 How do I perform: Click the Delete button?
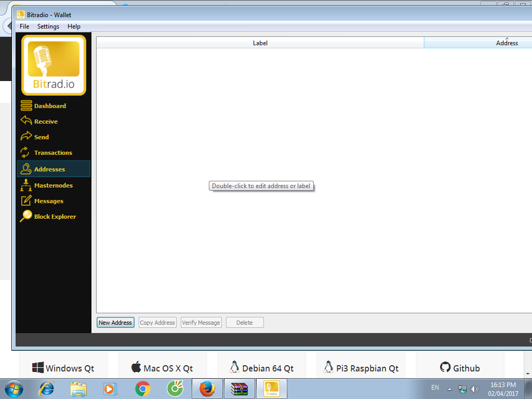coord(245,322)
